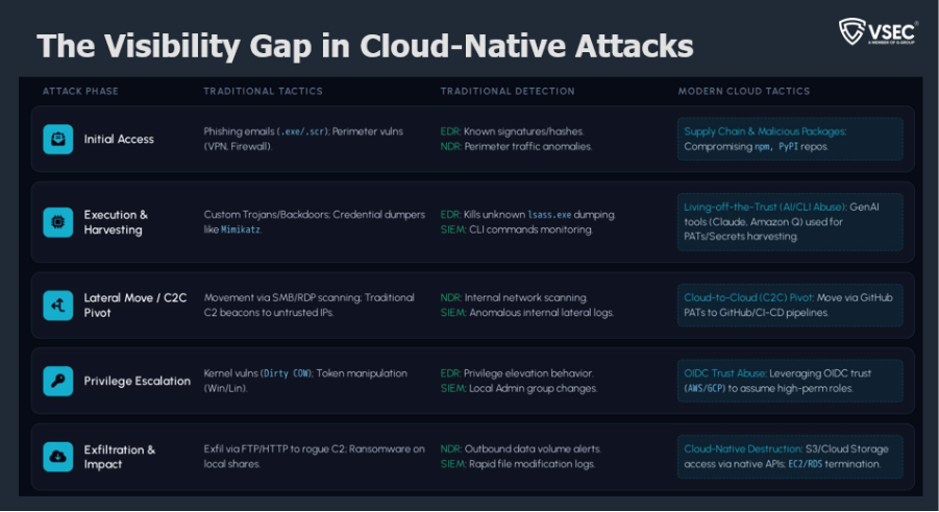Select the Initial Access row label
The height and width of the screenshot is (512, 939).
[119, 139]
